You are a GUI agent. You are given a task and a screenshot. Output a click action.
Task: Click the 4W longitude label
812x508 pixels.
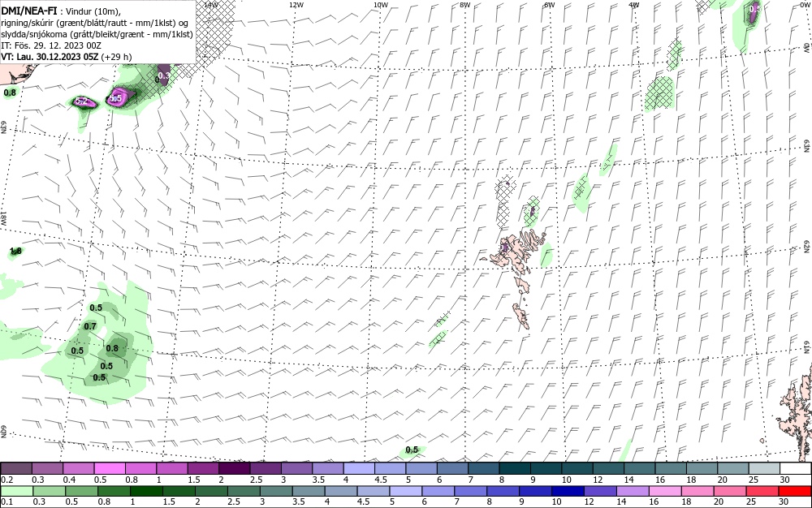(x=634, y=5)
